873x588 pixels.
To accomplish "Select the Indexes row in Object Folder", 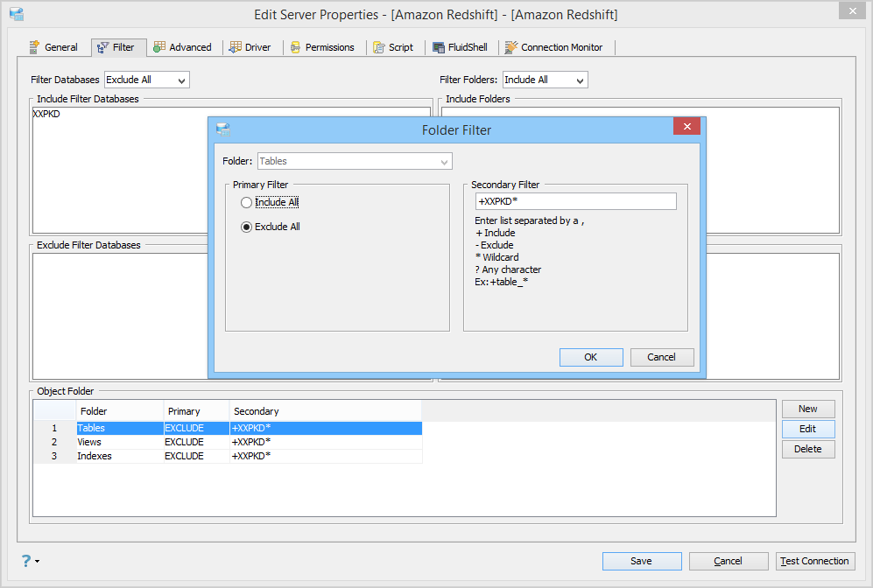I will [228, 456].
